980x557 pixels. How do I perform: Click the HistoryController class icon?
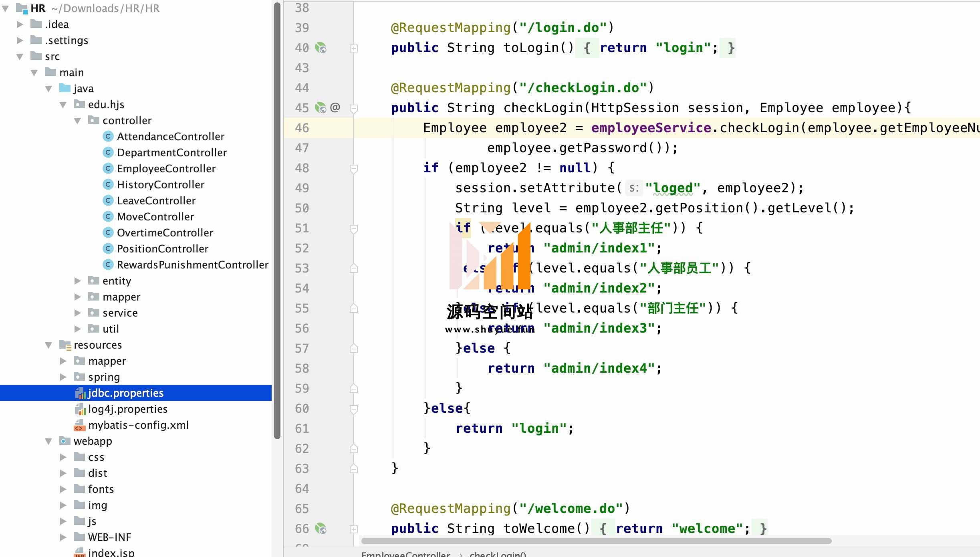[x=108, y=185]
